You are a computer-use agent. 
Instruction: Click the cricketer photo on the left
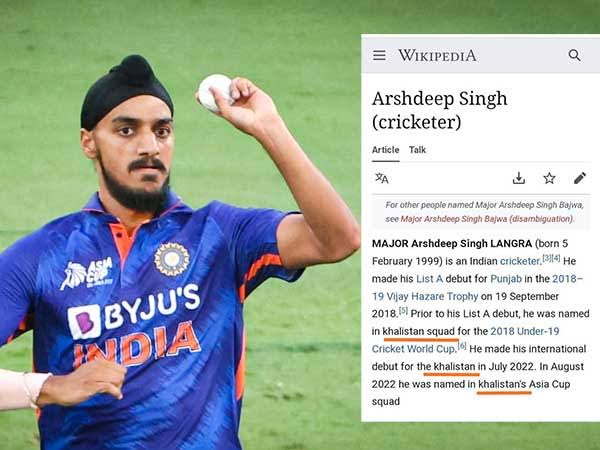click(180, 253)
